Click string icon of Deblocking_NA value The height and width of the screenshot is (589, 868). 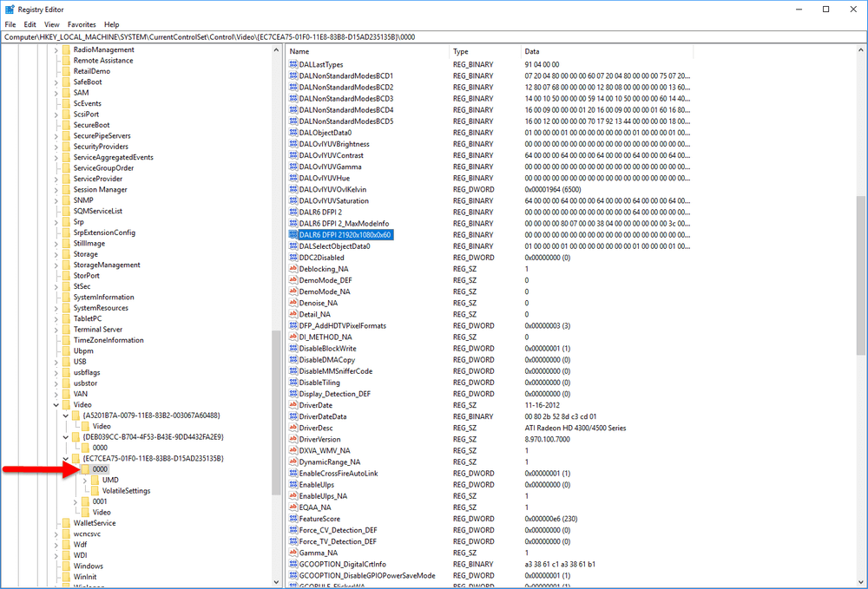tap(293, 269)
